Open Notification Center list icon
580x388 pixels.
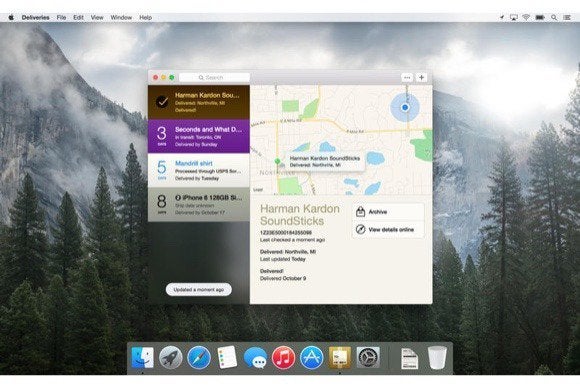567,17
